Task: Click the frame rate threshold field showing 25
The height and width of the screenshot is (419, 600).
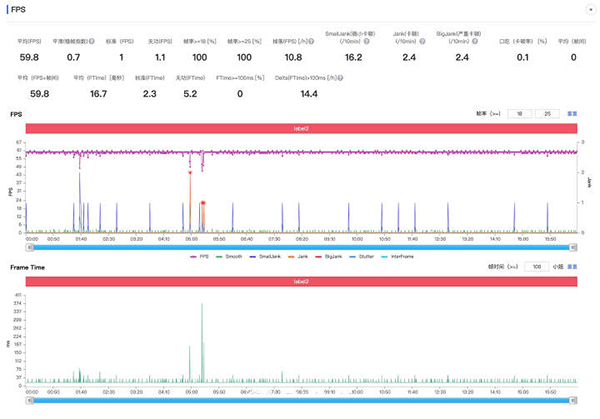Action: click(x=548, y=114)
